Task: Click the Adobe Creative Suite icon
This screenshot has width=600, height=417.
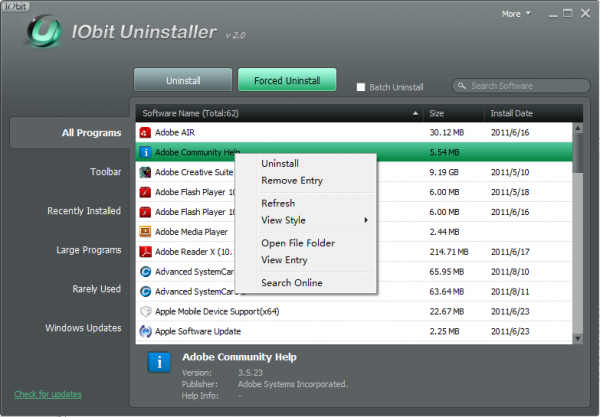Action: tap(145, 172)
